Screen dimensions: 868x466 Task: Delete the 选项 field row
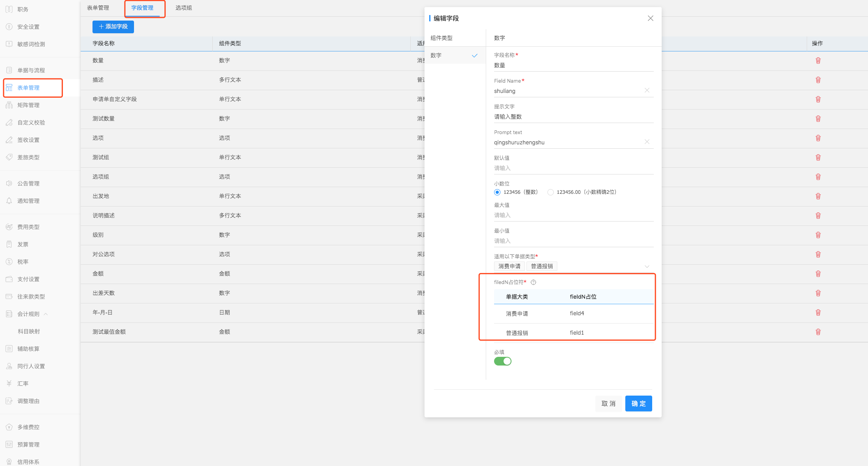click(818, 138)
